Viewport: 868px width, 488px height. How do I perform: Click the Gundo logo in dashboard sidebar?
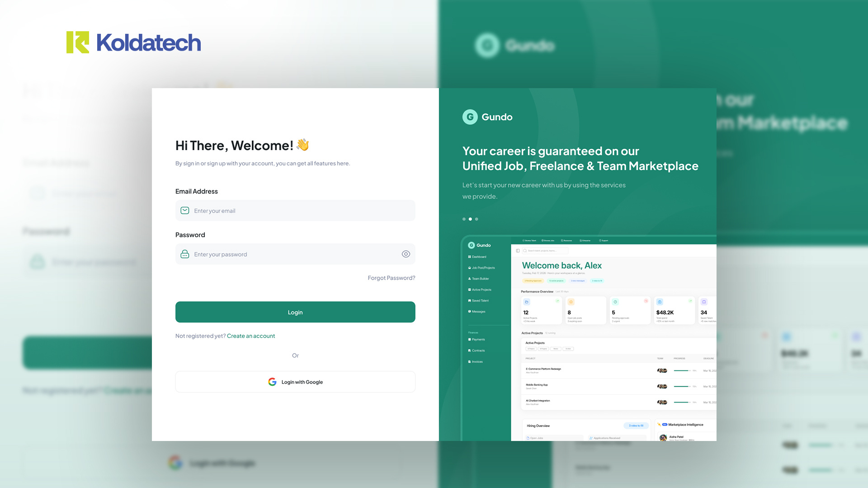tap(479, 245)
